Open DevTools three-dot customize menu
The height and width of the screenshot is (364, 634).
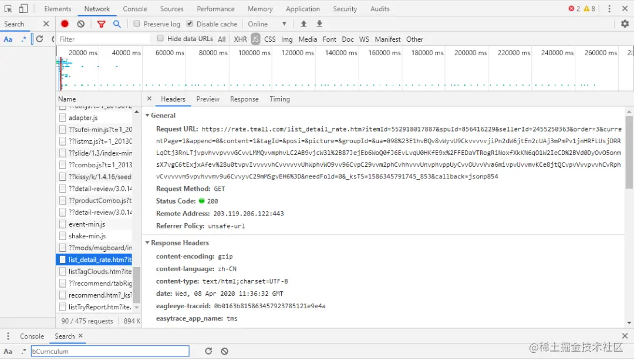point(609,8)
